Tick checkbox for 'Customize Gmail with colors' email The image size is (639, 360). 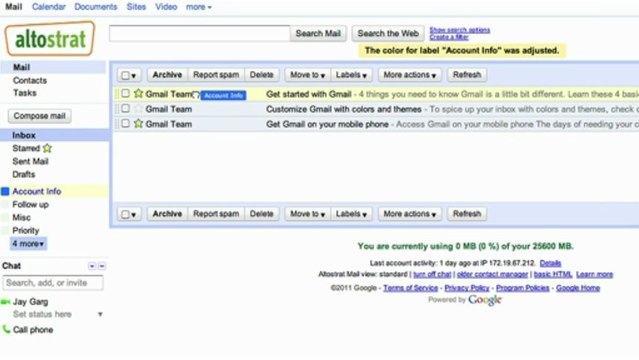coord(126,108)
